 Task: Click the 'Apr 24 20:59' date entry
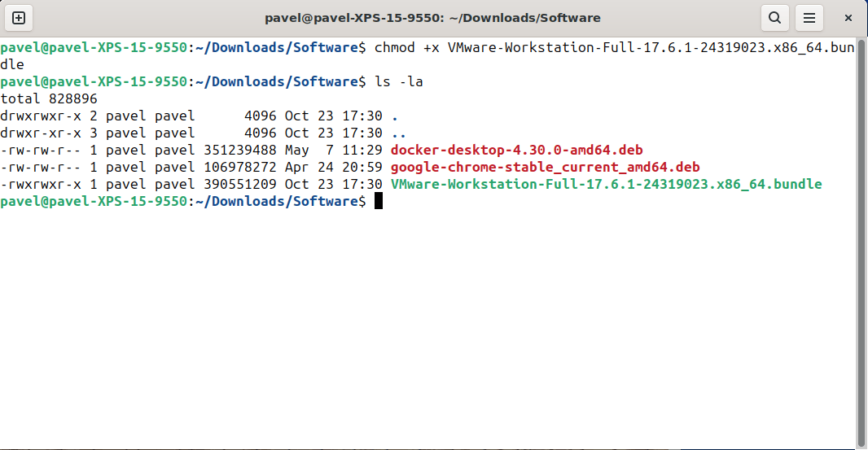coord(333,167)
